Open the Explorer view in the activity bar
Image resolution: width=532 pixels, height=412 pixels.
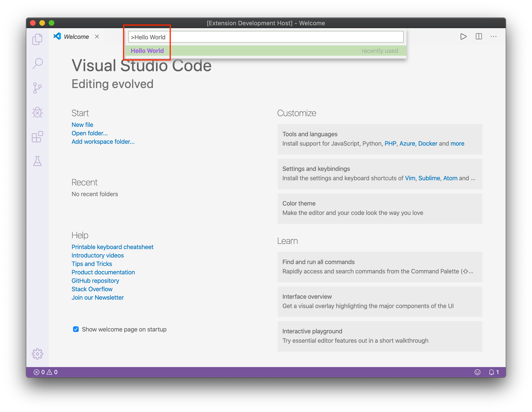[38, 39]
